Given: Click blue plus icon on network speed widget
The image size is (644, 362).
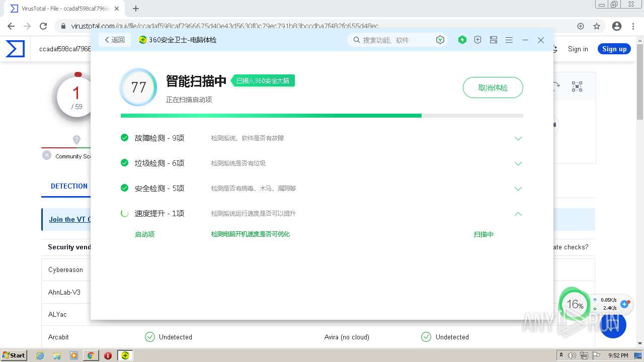Looking at the screenshot, I should (625, 304).
